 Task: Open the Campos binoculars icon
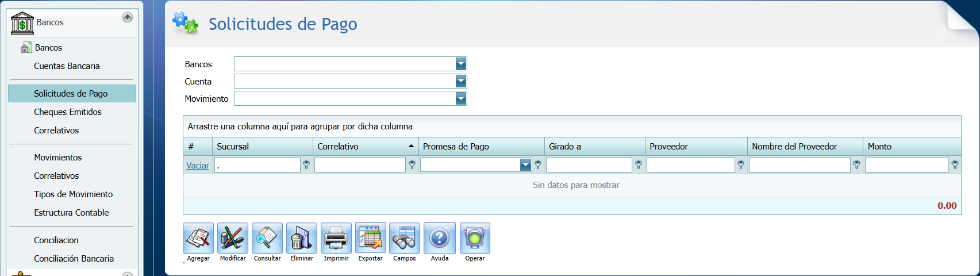point(405,238)
